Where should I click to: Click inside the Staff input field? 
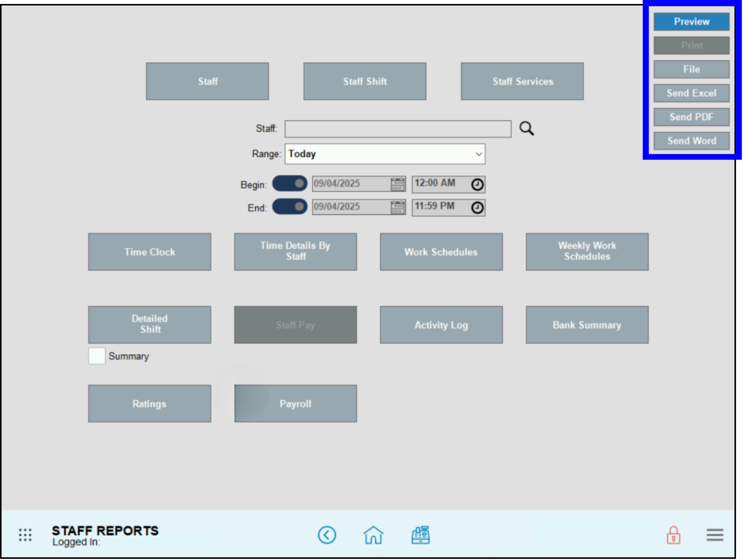(397, 129)
